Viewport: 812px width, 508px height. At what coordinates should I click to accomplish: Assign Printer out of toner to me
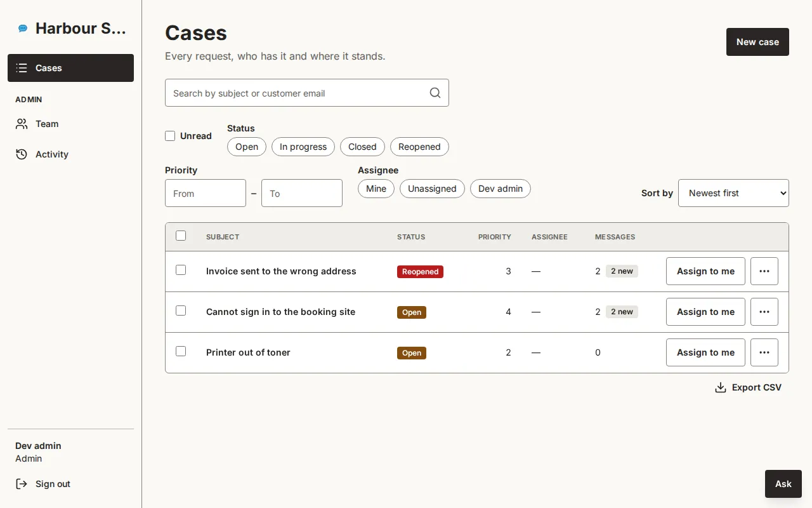(x=705, y=352)
